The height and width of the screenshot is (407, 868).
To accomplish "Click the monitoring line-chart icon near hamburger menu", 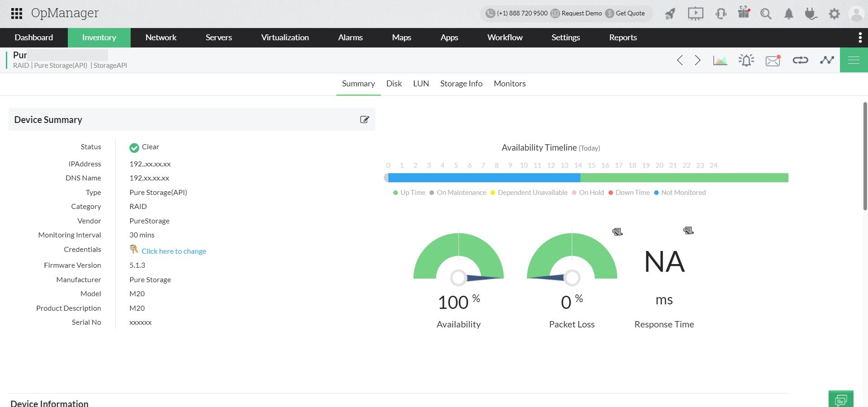I will (x=827, y=60).
